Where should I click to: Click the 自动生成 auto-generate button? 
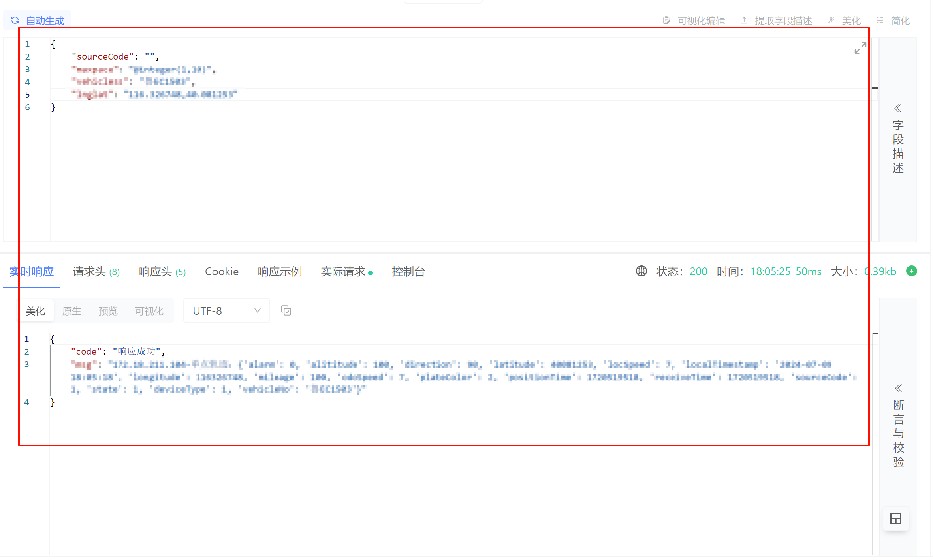37,21
